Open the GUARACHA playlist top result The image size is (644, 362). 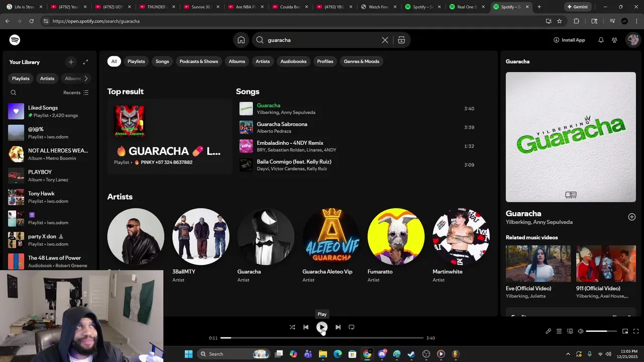tap(170, 136)
